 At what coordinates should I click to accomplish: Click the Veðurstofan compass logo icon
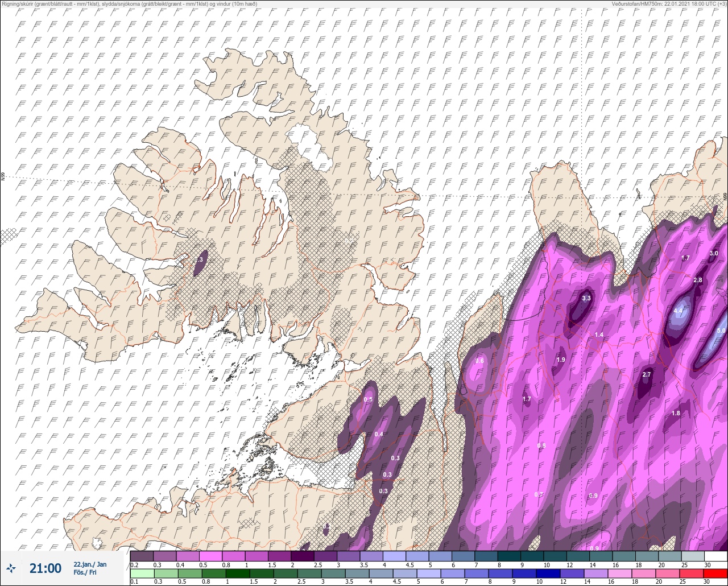(x=11, y=568)
